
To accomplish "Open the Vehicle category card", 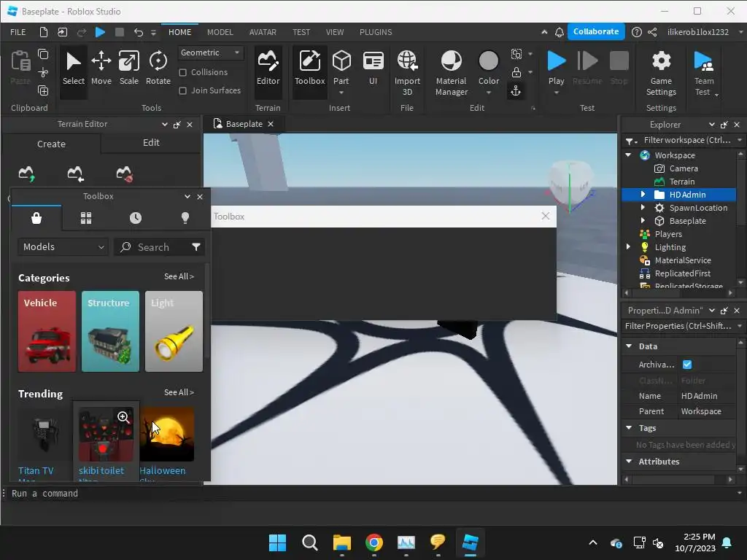I will pos(47,332).
